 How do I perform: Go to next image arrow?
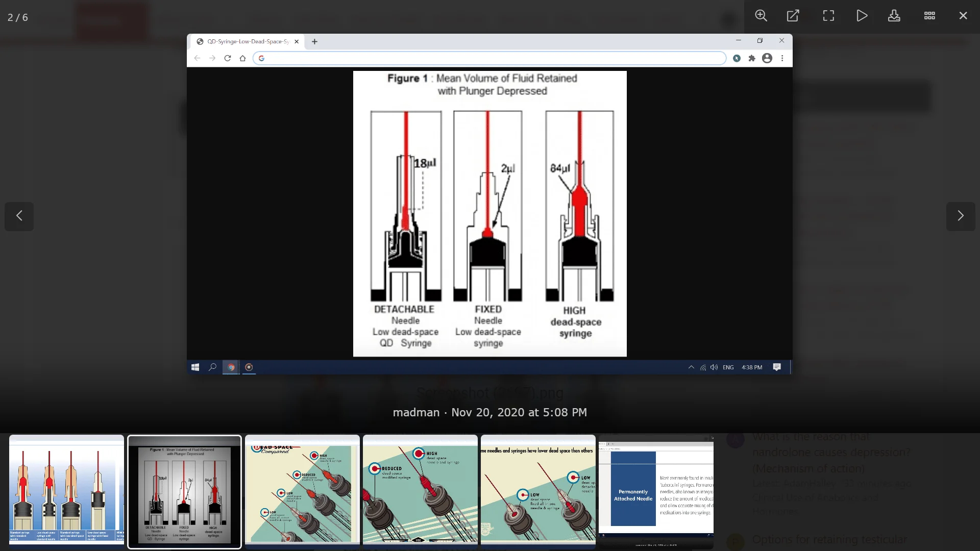tap(961, 216)
